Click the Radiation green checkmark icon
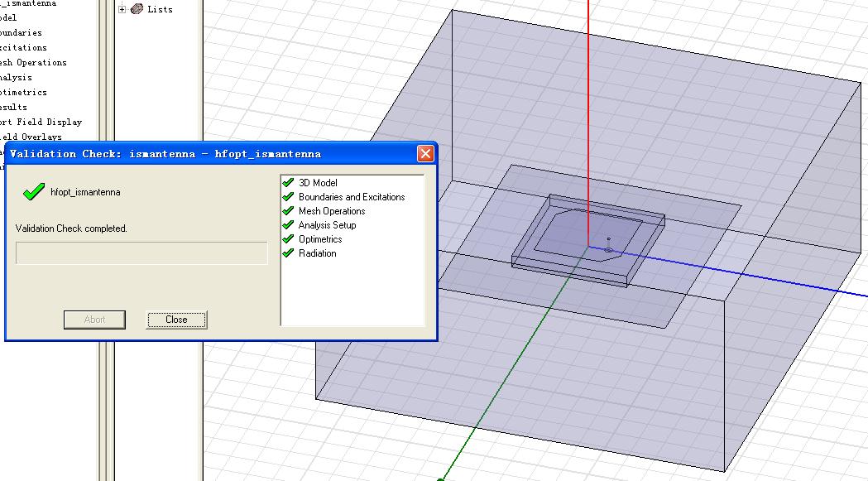Viewport: 868px width, 481px height. [288, 253]
